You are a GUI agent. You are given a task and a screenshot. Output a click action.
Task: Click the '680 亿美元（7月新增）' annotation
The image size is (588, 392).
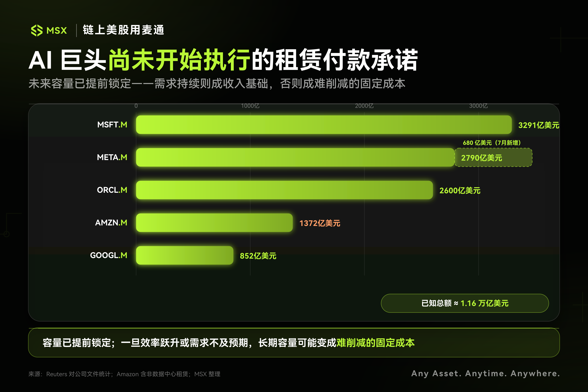click(492, 143)
